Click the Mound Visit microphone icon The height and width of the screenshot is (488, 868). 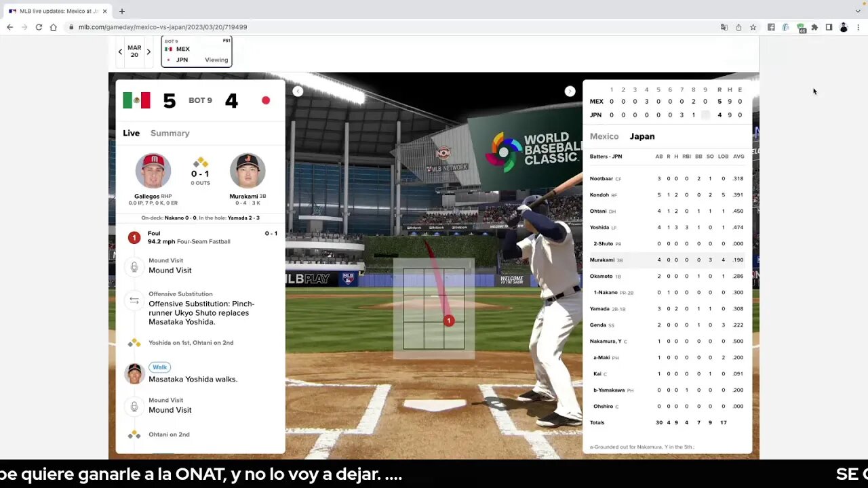click(x=134, y=266)
